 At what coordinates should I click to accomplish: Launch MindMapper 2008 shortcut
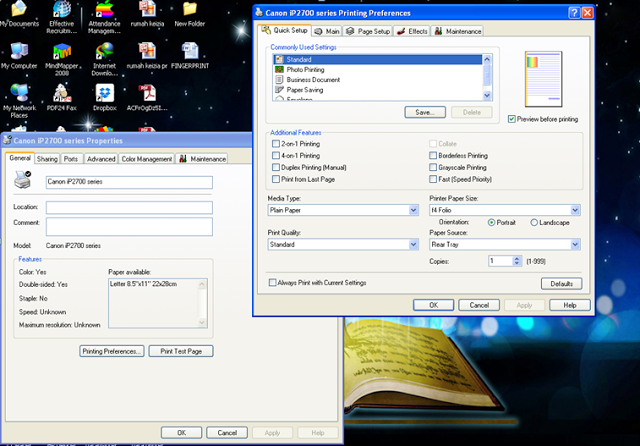[x=62, y=59]
